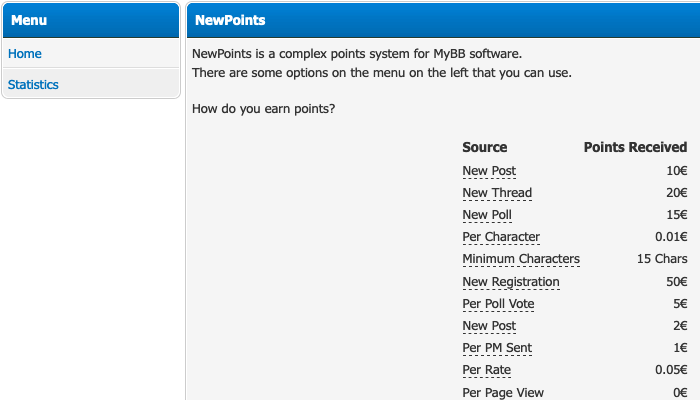
Task: Click the "How do you earn points?" text
Action: [263, 108]
